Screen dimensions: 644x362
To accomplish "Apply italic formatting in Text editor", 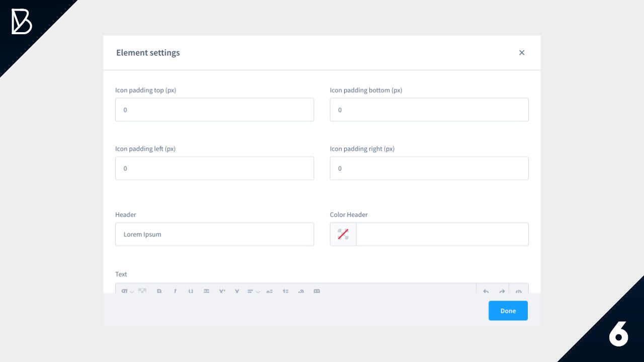I will [175, 291].
